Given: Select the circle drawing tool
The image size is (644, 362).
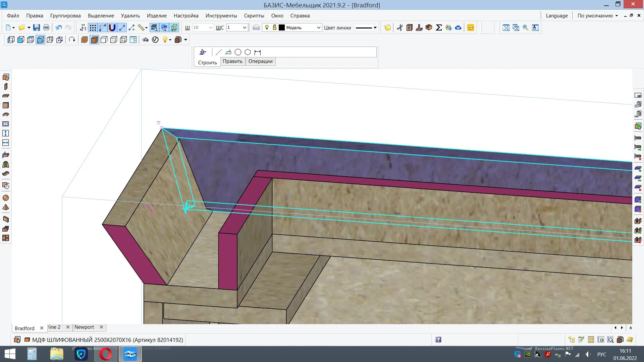Looking at the screenshot, I should coord(238,52).
